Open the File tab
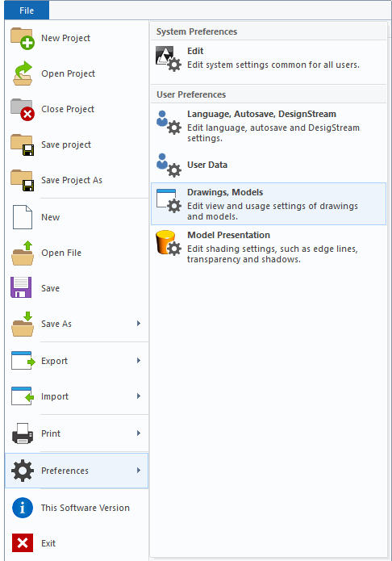Viewport: 392px width, 561px height. click(27, 10)
